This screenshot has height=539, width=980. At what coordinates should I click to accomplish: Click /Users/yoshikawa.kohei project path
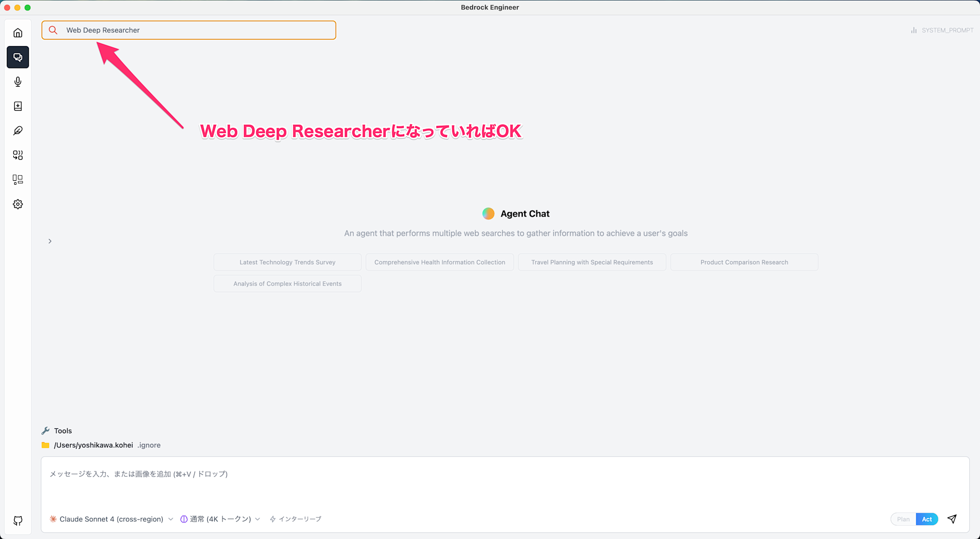[x=94, y=445]
